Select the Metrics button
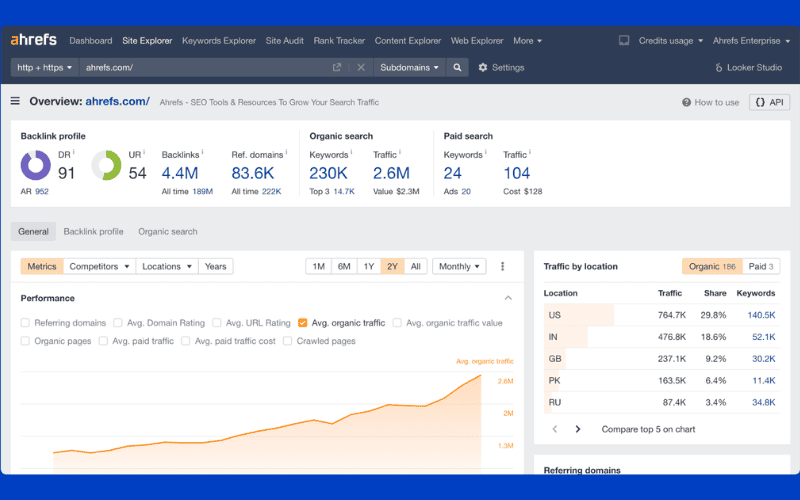Screen dimensions: 800x500 (42, 266)
